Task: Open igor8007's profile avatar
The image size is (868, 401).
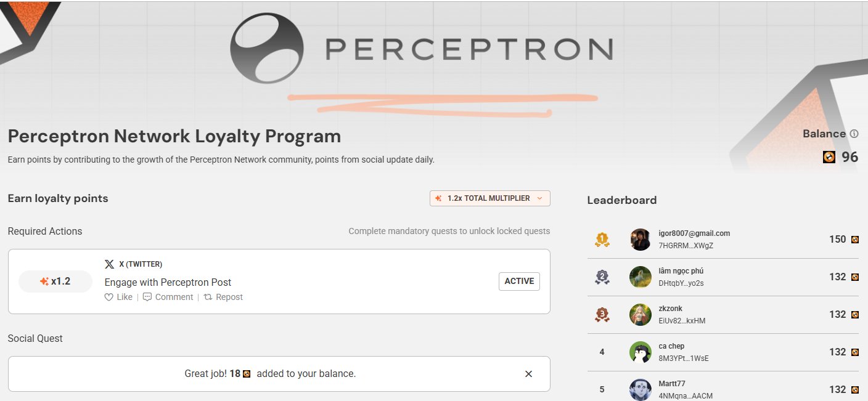Action: coord(641,240)
